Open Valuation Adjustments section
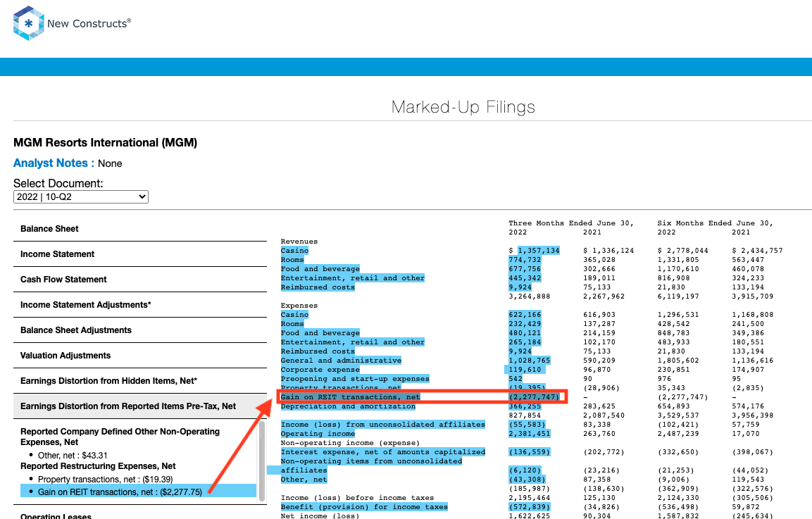This screenshot has height=519, width=812. coord(140,356)
